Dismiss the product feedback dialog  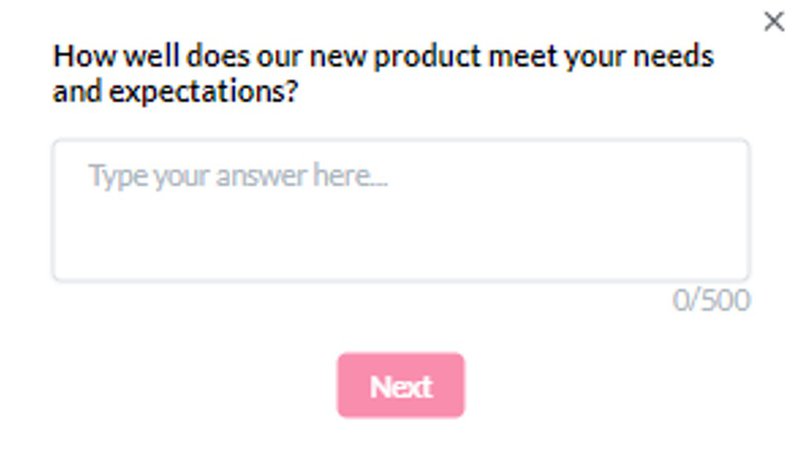pyautogui.click(x=774, y=22)
